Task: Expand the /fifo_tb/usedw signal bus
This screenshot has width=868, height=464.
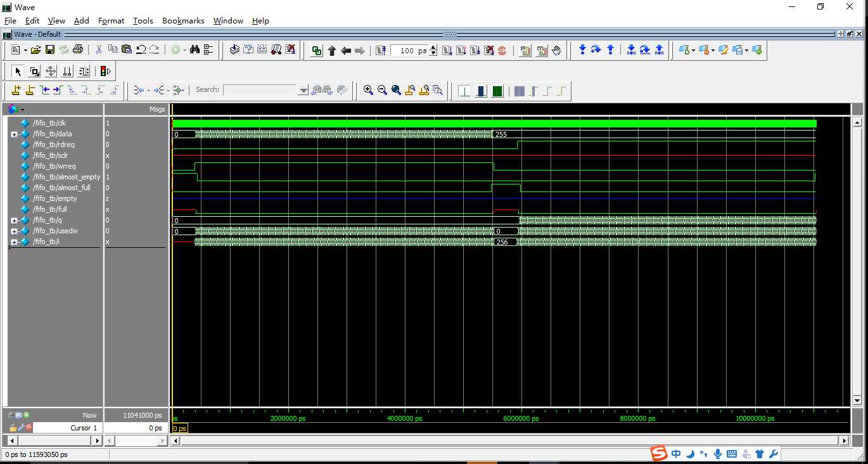Action: pyautogui.click(x=14, y=231)
